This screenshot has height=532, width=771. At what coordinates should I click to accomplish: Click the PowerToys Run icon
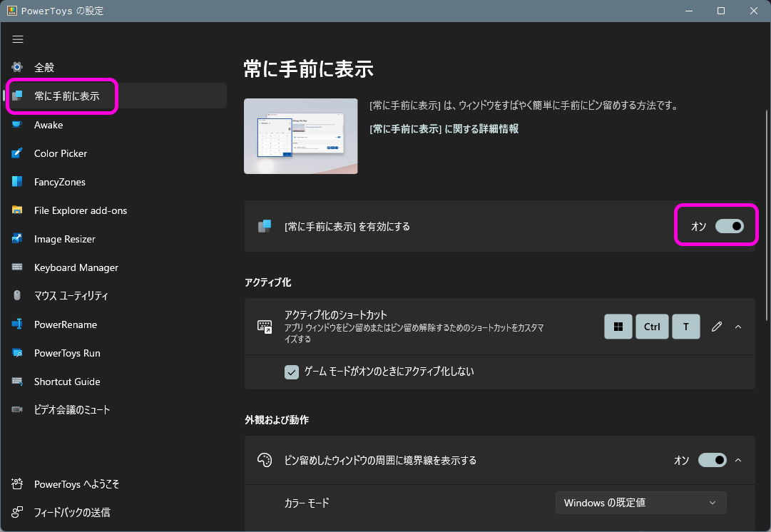coord(17,352)
